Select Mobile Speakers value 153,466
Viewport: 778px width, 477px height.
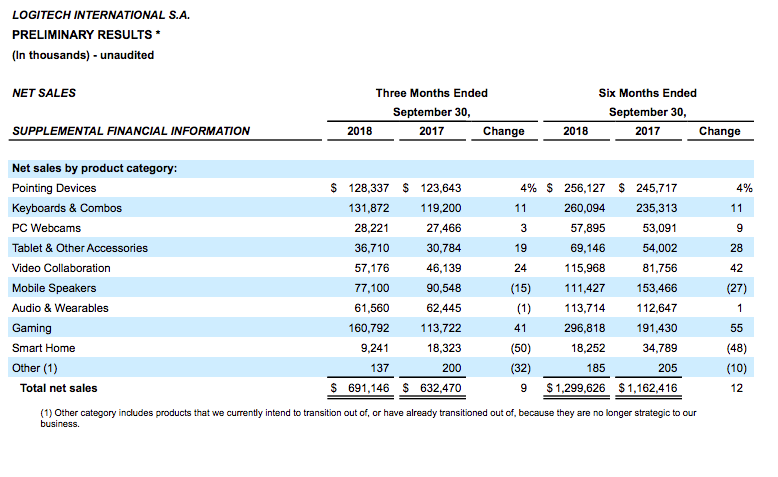click(657, 288)
